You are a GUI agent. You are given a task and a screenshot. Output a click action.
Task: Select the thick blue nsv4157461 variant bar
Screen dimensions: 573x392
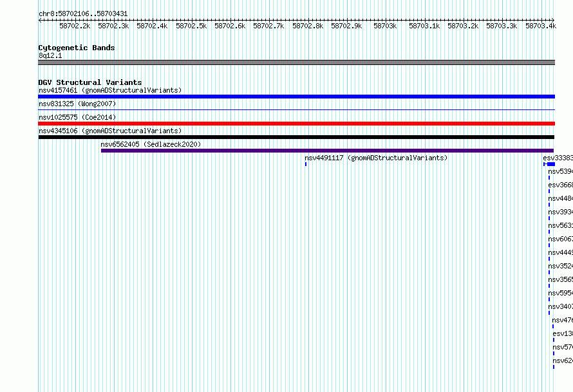click(296, 97)
